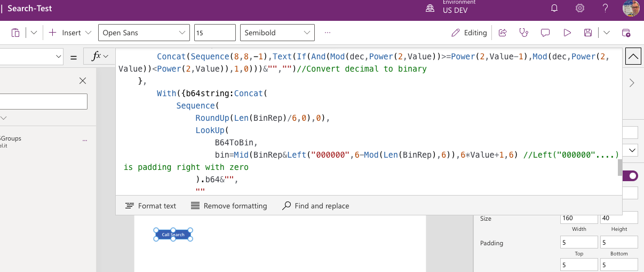This screenshot has height=272, width=644.
Task: Open the Open Sans font dropdown
Action: click(143, 33)
